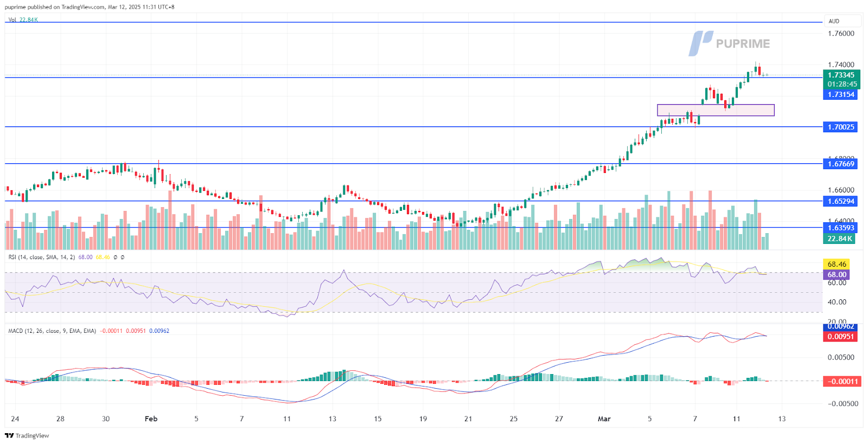Click the purple 68.00 RSI axis label
Viewport: 868px width, 444px height.
coord(837,275)
